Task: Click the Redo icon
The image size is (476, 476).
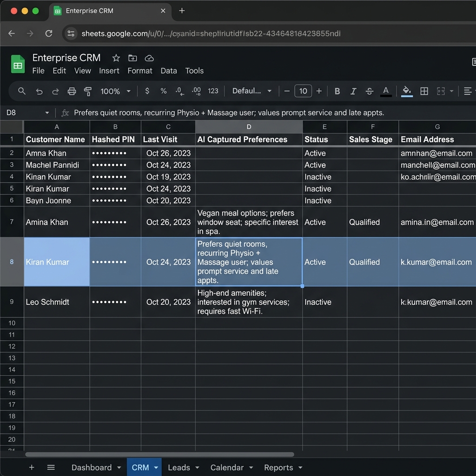Action: (54, 91)
